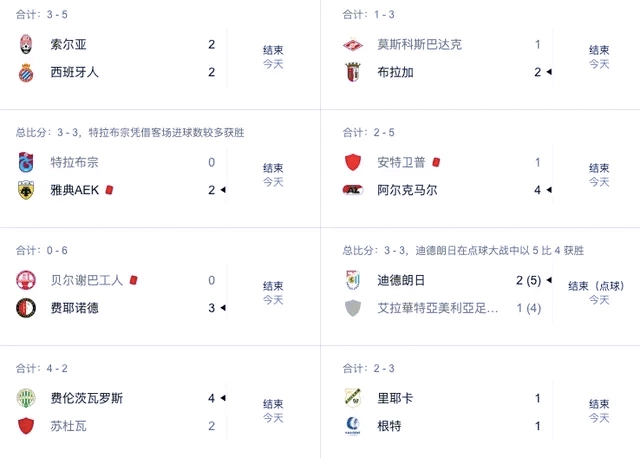Click the 西班牙人 club badge

(x=26, y=73)
